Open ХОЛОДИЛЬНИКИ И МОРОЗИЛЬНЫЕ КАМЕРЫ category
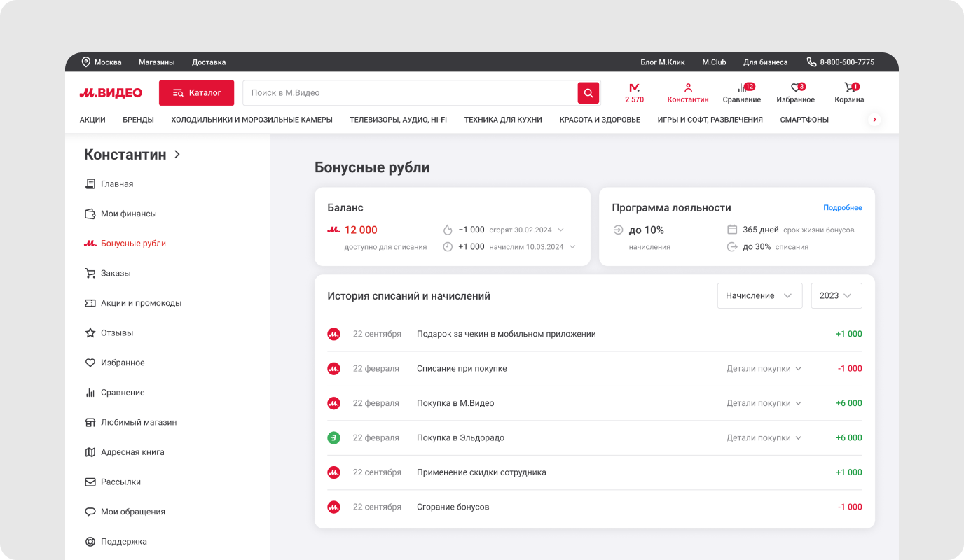Image resolution: width=964 pixels, height=560 pixels. click(252, 120)
